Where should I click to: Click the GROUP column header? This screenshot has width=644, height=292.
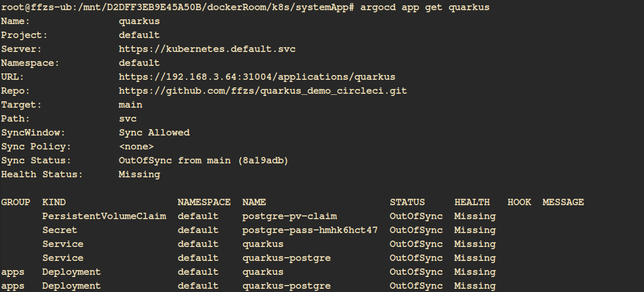16,203
